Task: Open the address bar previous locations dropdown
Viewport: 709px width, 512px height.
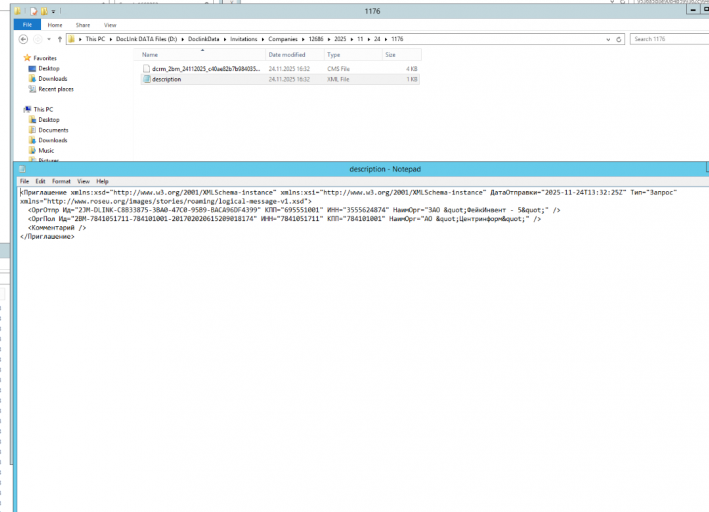Action: (608, 39)
